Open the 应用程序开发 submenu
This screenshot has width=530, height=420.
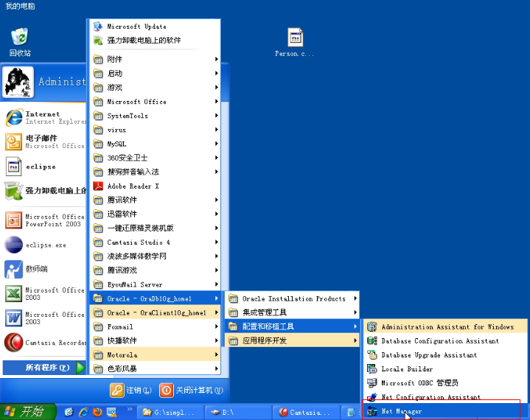coord(293,340)
